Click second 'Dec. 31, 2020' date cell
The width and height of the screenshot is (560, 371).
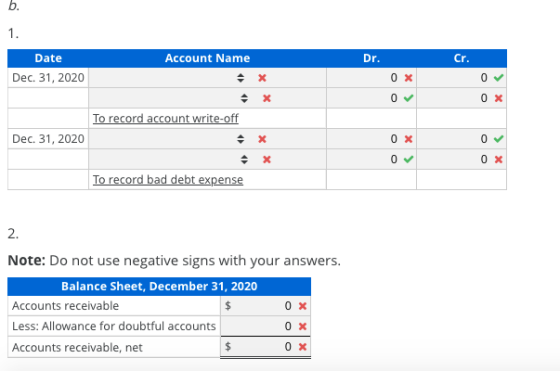pyautogui.click(x=48, y=139)
